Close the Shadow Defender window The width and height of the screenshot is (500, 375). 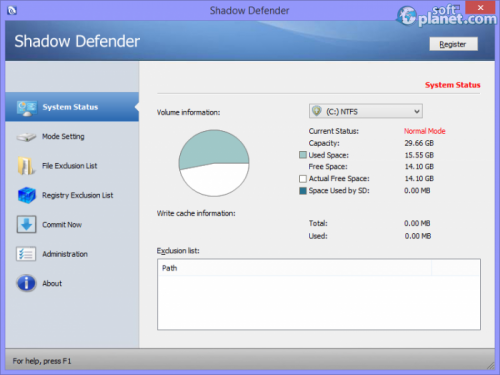coord(480,7)
